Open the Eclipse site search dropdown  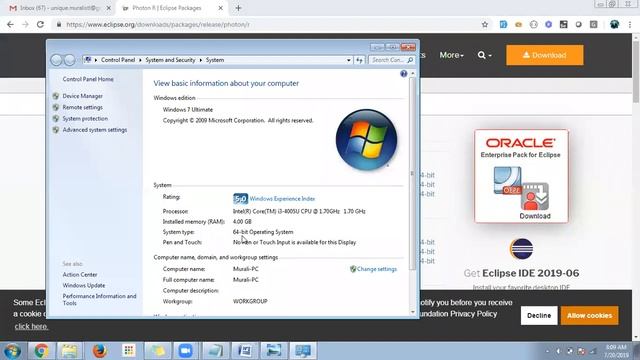pos(484,55)
